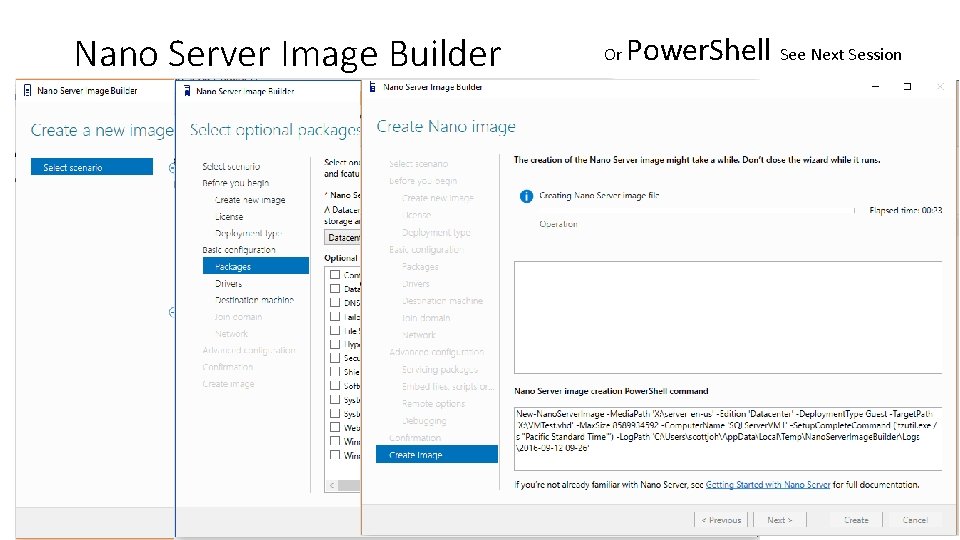Select the 'Soft...' package checkbox
Viewport: 960px width, 540px height.
(x=335, y=386)
